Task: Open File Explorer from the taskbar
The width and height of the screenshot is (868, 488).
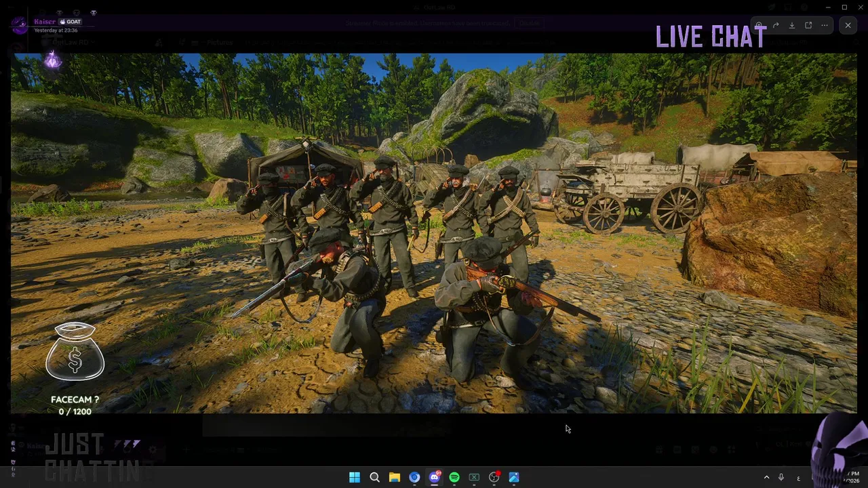Action: pos(394,477)
